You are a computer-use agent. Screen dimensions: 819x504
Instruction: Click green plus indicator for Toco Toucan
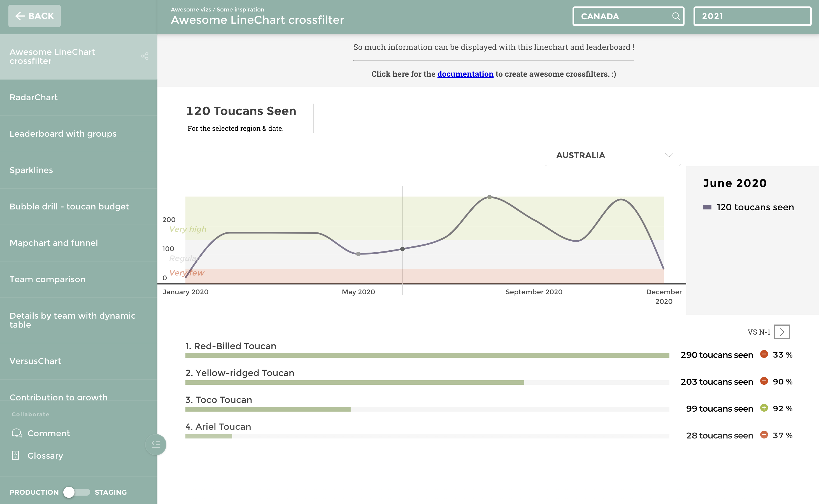(x=764, y=408)
